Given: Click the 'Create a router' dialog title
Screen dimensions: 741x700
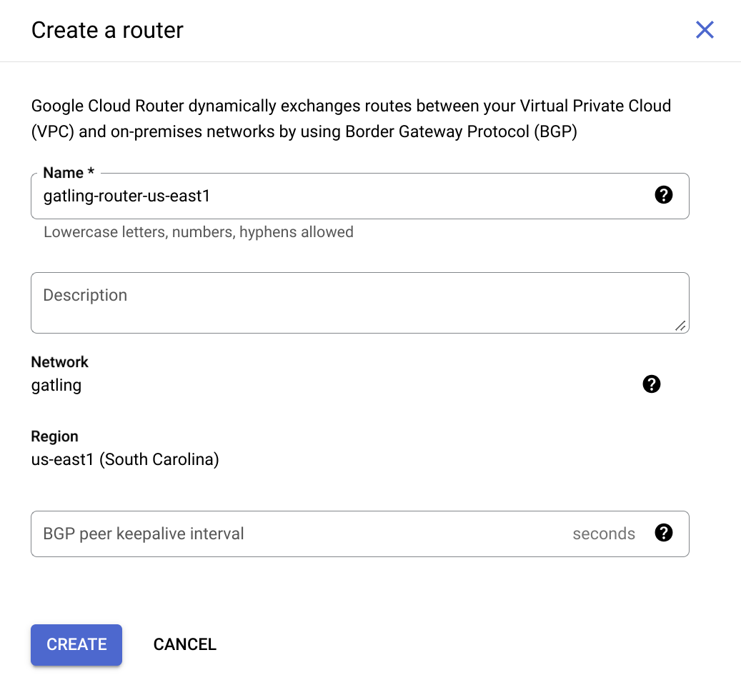Looking at the screenshot, I should pyautogui.click(x=107, y=30).
